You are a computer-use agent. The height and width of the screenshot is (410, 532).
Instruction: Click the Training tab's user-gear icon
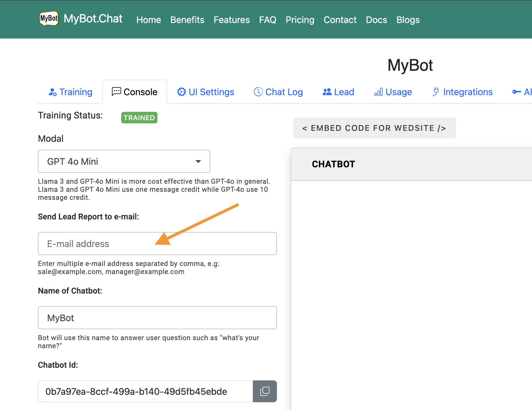click(53, 92)
